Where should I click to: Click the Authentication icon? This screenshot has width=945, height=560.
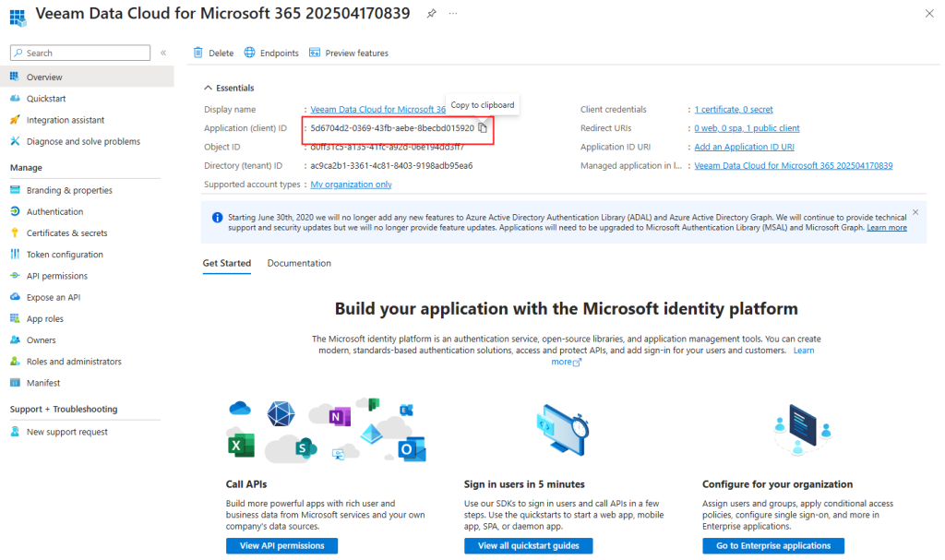[x=15, y=211]
